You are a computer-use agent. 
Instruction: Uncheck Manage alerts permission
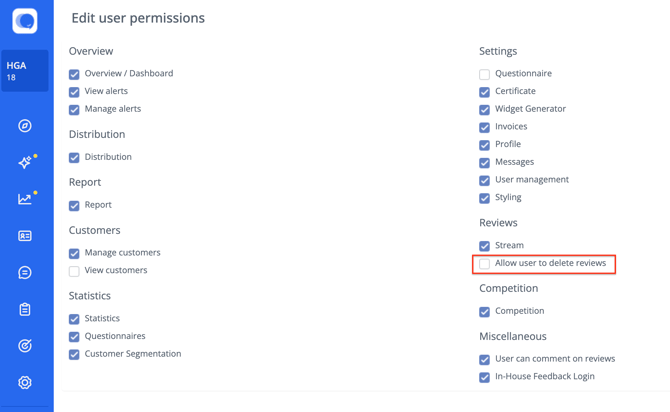click(x=74, y=109)
